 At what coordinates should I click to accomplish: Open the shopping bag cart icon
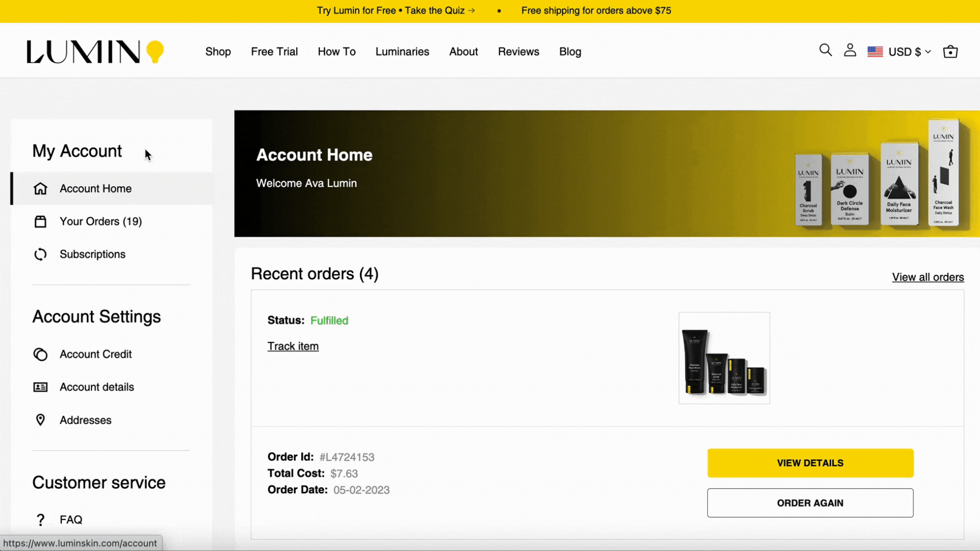[950, 52]
